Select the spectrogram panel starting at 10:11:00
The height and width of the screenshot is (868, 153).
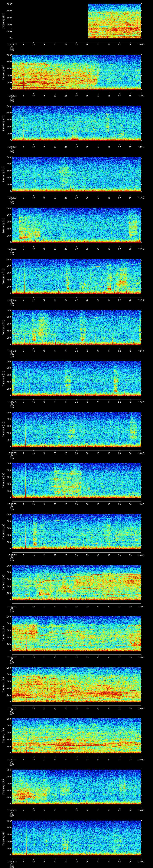point(76,123)
